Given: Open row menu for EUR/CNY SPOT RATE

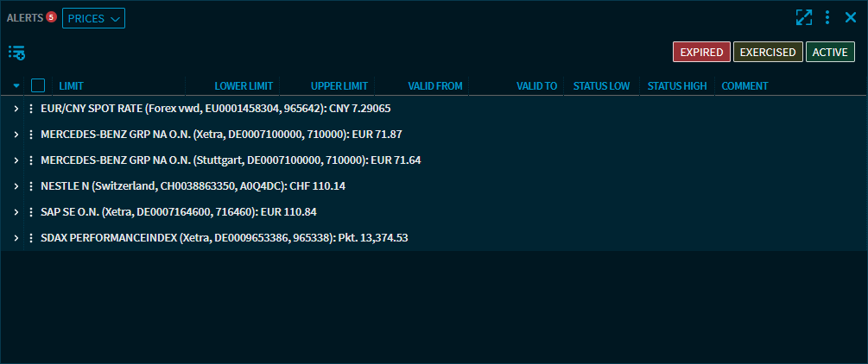Looking at the screenshot, I should point(31,110).
